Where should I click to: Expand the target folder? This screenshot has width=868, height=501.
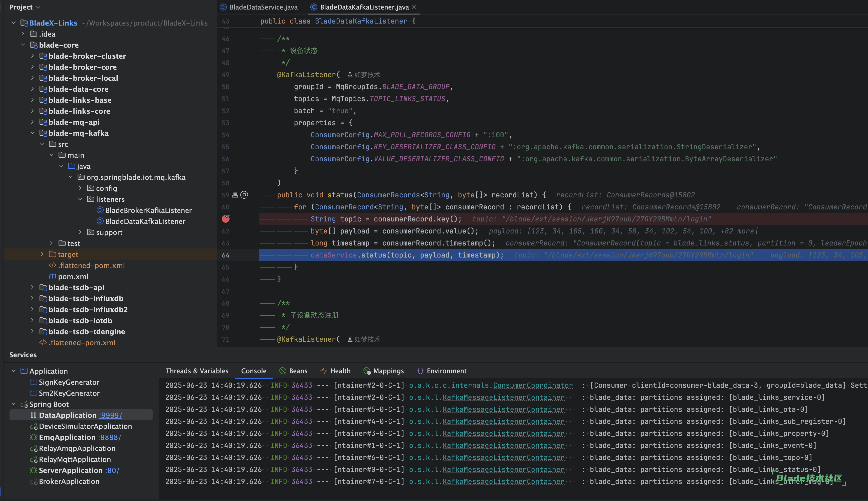(42, 254)
